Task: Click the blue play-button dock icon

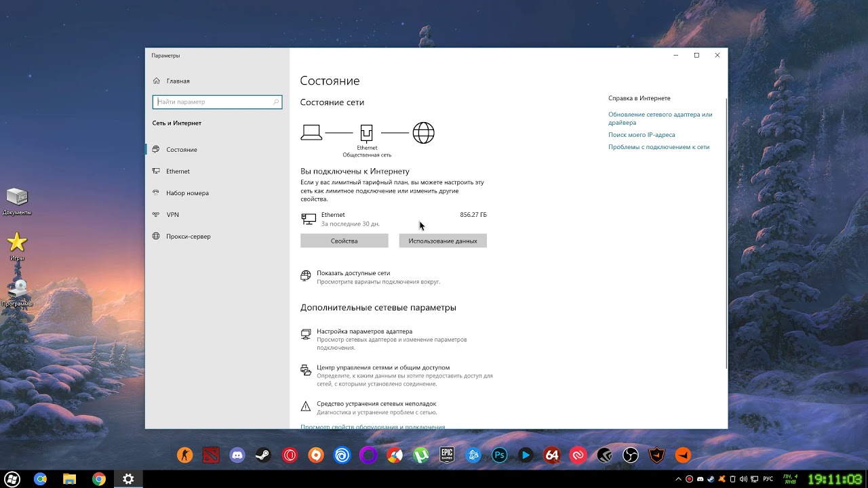Action: 526,455
